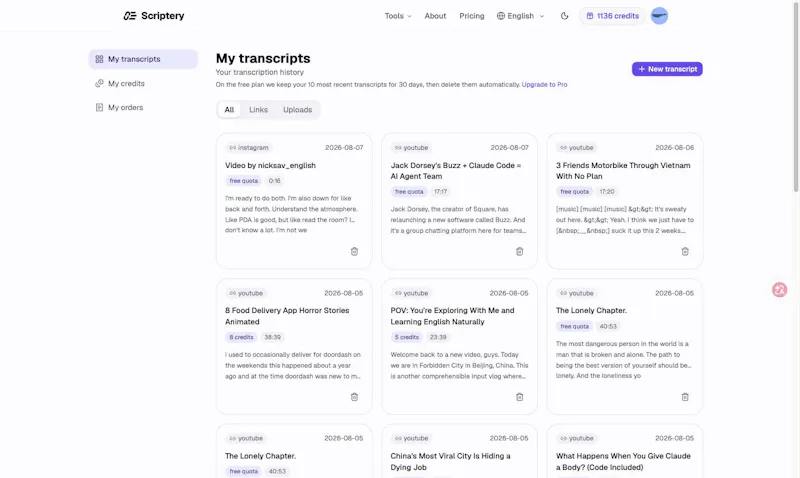Image resolution: width=800 pixels, height=478 pixels.
Task: Click free quota badge on nicksav_english card
Action: [243, 181]
